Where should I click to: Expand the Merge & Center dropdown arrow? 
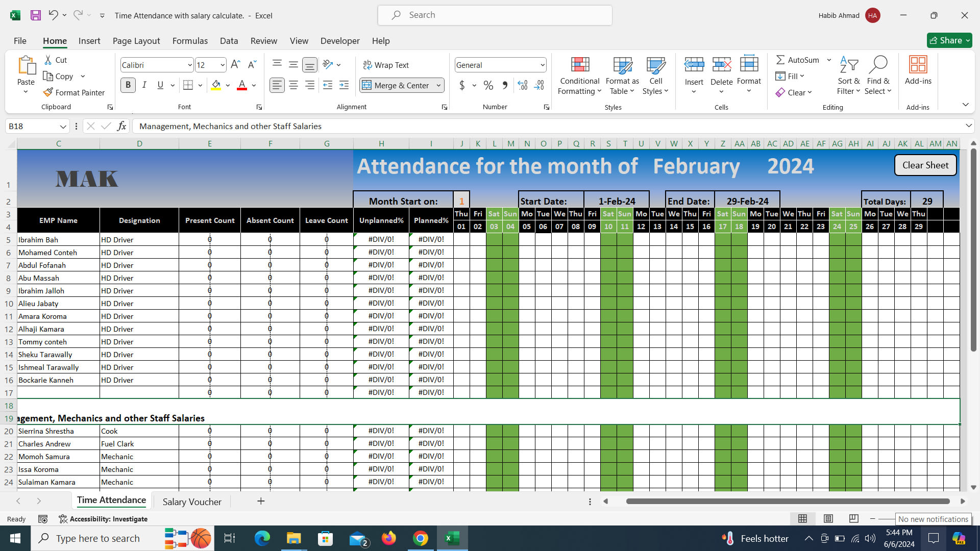point(438,85)
